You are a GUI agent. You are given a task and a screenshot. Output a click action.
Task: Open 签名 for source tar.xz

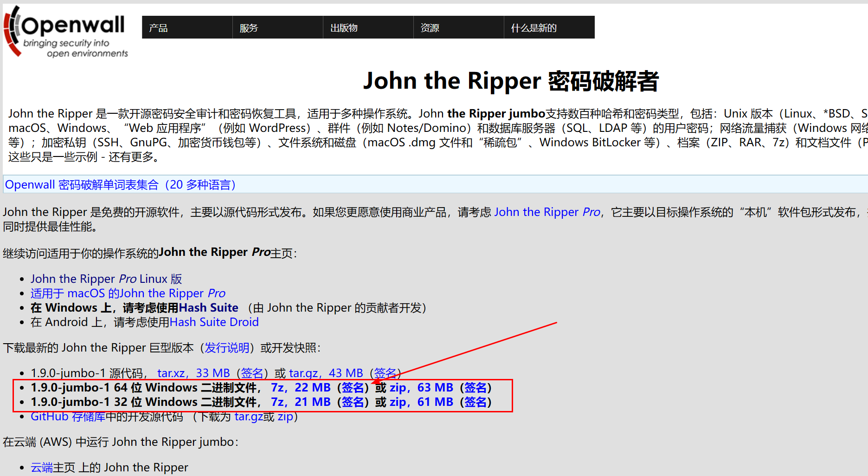pyautogui.click(x=252, y=373)
